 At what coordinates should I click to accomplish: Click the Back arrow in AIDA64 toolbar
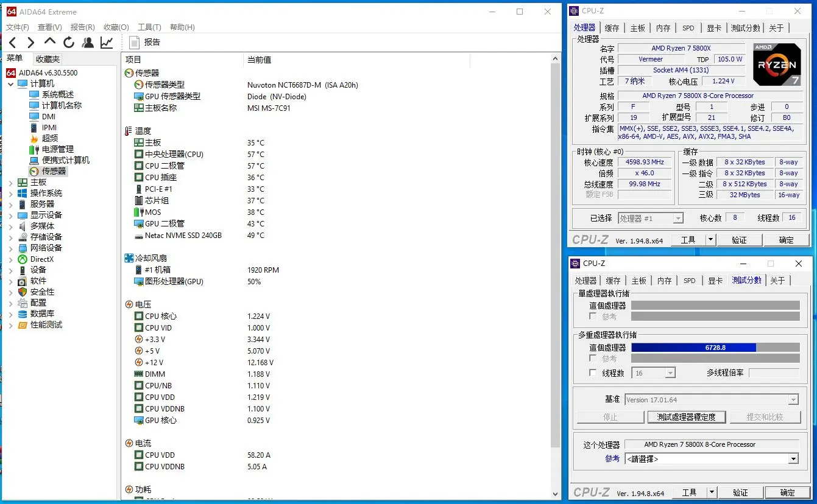(x=12, y=42)
